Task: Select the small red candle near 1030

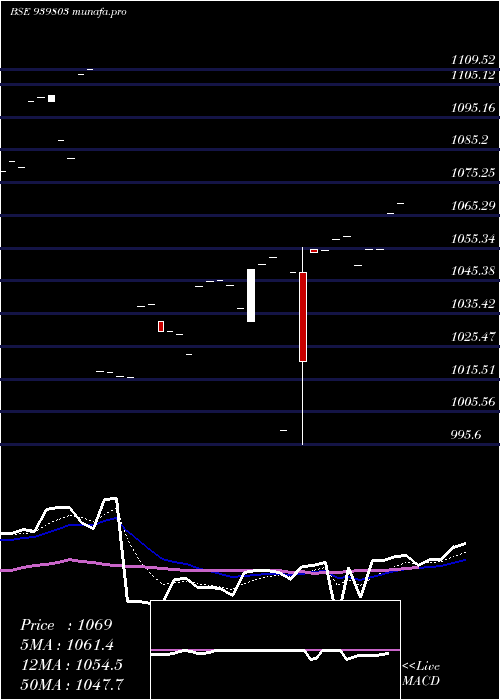Action: pyautogui.click(x=161, y=326)
